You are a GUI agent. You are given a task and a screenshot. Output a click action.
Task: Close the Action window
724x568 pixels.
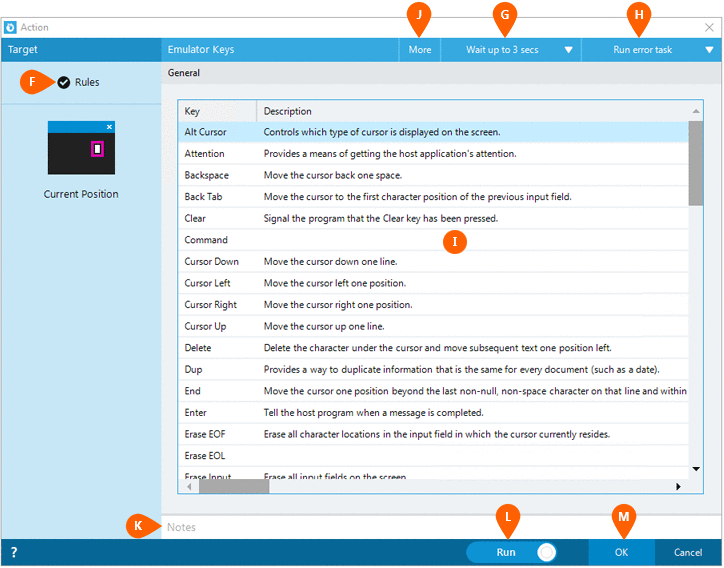710,28
